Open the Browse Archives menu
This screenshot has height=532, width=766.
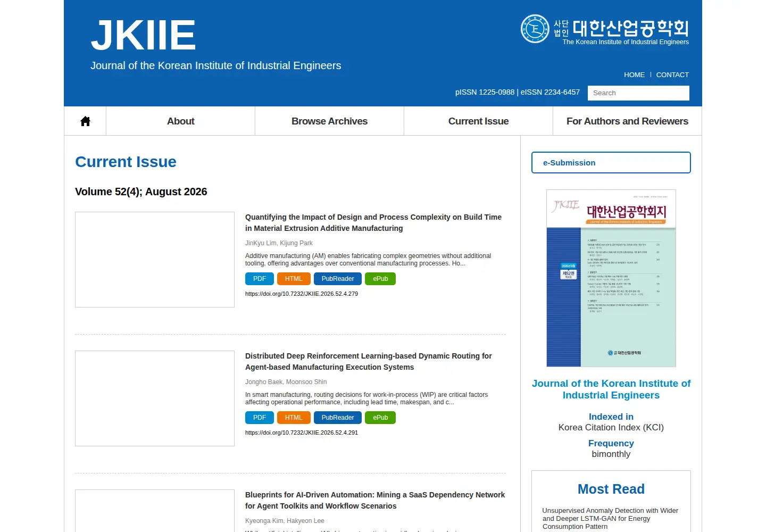click(x=330, y=121)
